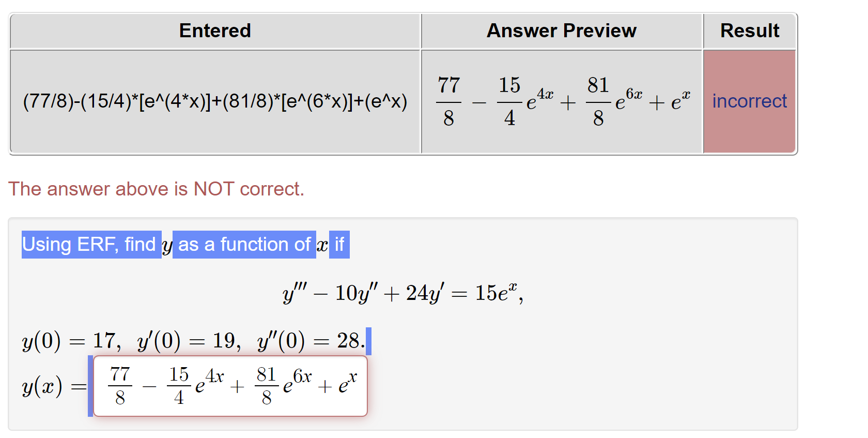This screenshot has width=868, height=438.
Task: Click the 81/8 e^6x term in the popup
Action: point(282,386)
